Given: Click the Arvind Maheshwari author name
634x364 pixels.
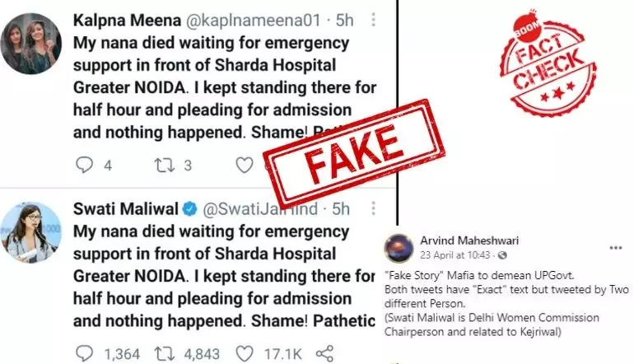Looking at the screenshot, I should click(469, 240).
